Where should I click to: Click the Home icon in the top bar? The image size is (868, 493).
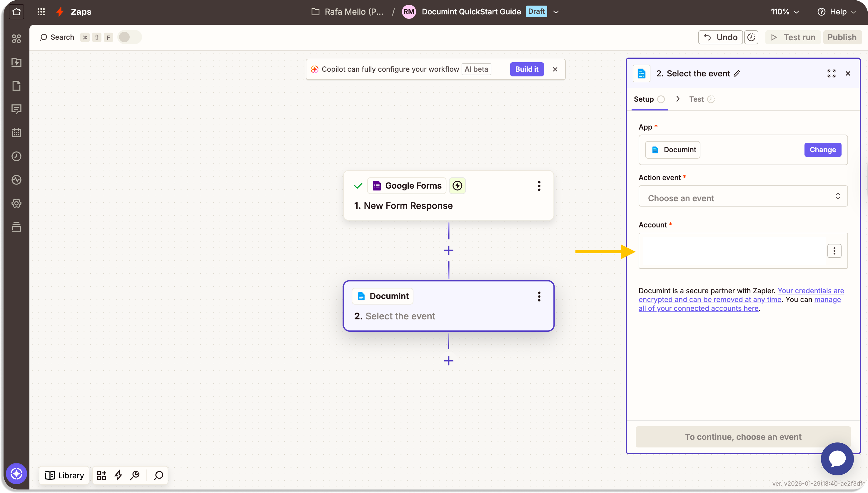16,12
